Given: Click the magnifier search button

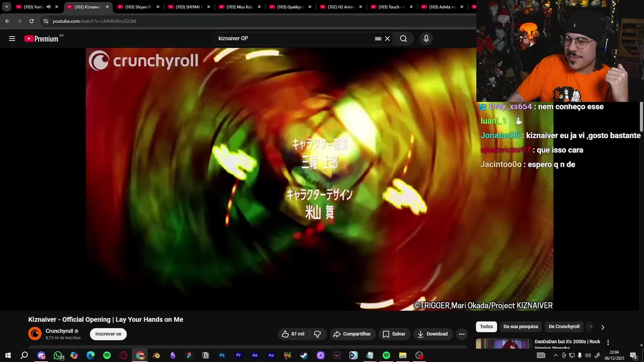Looking at the screenshot, I should (404, 39).
